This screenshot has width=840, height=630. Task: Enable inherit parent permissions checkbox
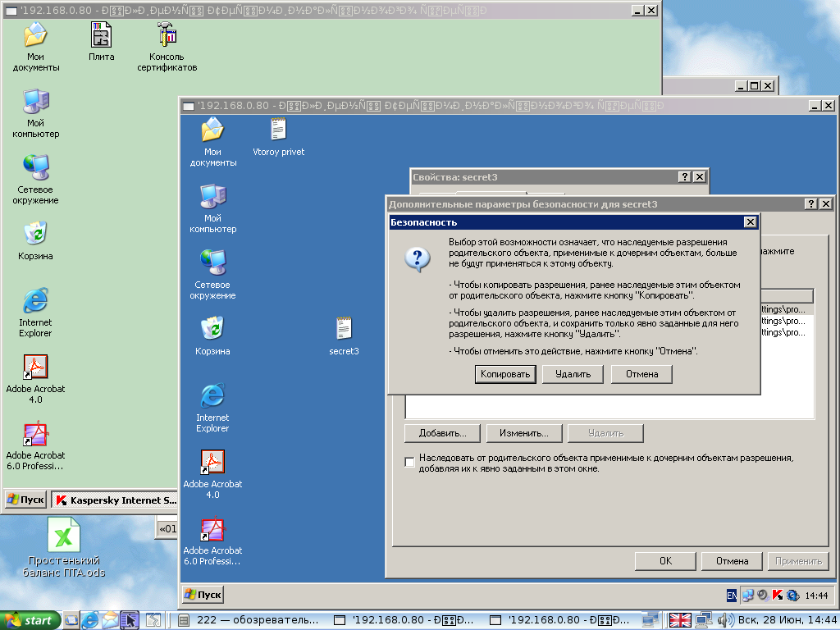click(x=410, y=463)
